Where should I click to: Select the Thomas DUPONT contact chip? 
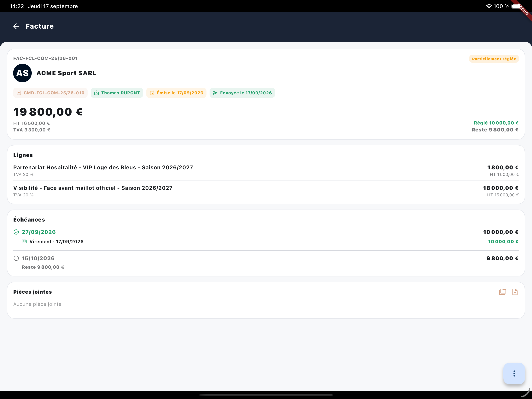tap(117, 93)
